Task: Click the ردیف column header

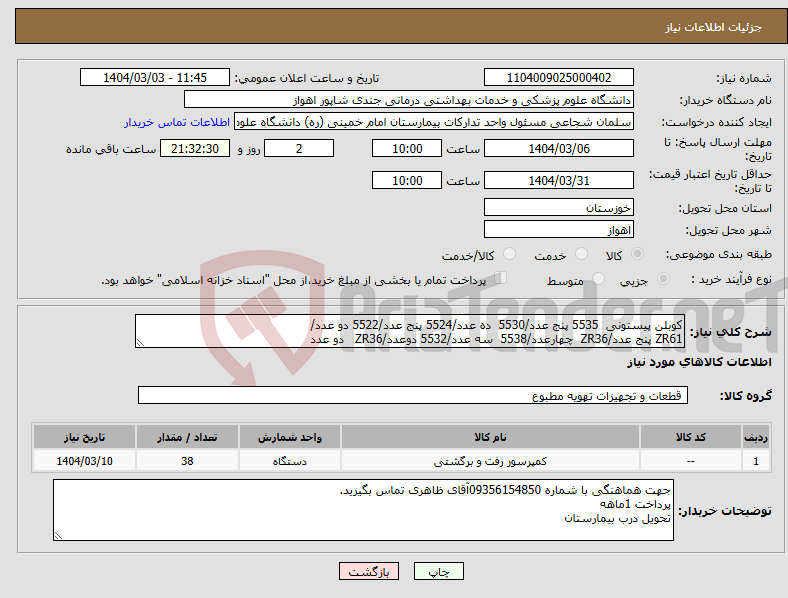Action: (756, 437)
